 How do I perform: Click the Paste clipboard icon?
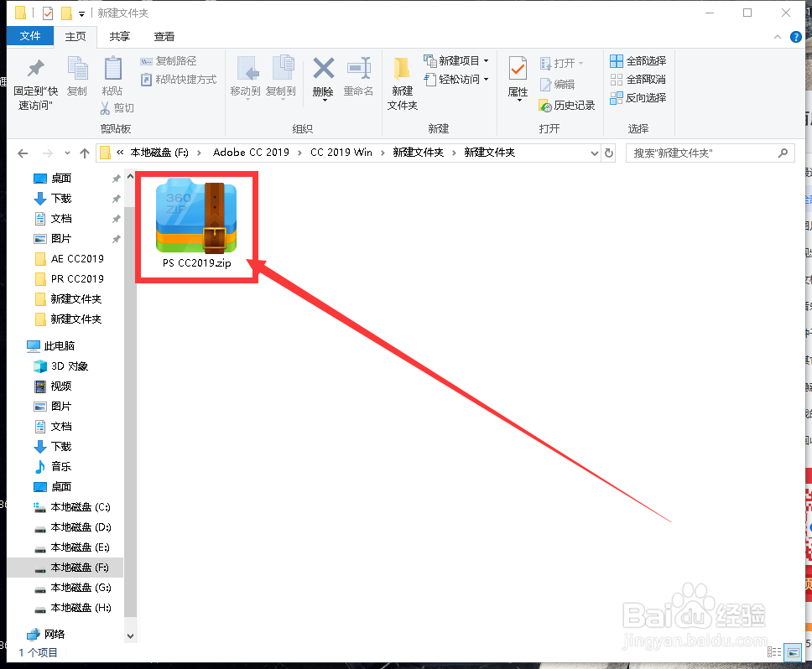coord(113,68)
